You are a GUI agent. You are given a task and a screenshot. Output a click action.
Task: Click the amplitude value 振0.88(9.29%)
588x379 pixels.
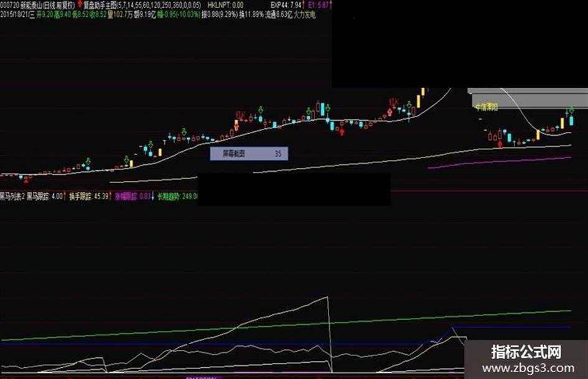[220, 15]
